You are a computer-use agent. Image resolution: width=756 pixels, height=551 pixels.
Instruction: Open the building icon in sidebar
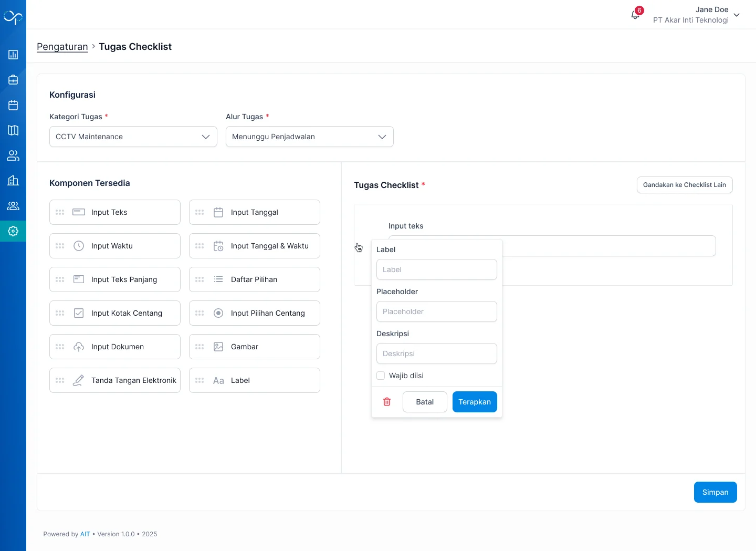(x=13, y=181)
